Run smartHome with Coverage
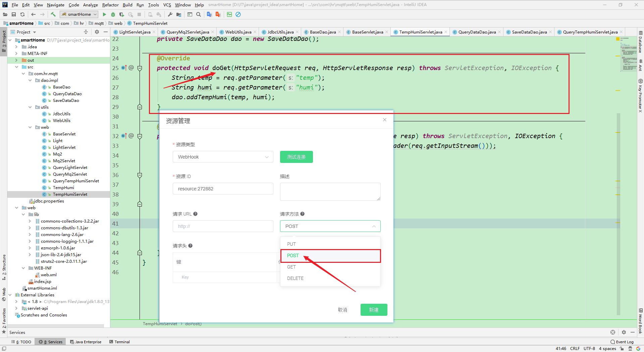The height and width of the screenshot is (352, 644). point(121,14)
